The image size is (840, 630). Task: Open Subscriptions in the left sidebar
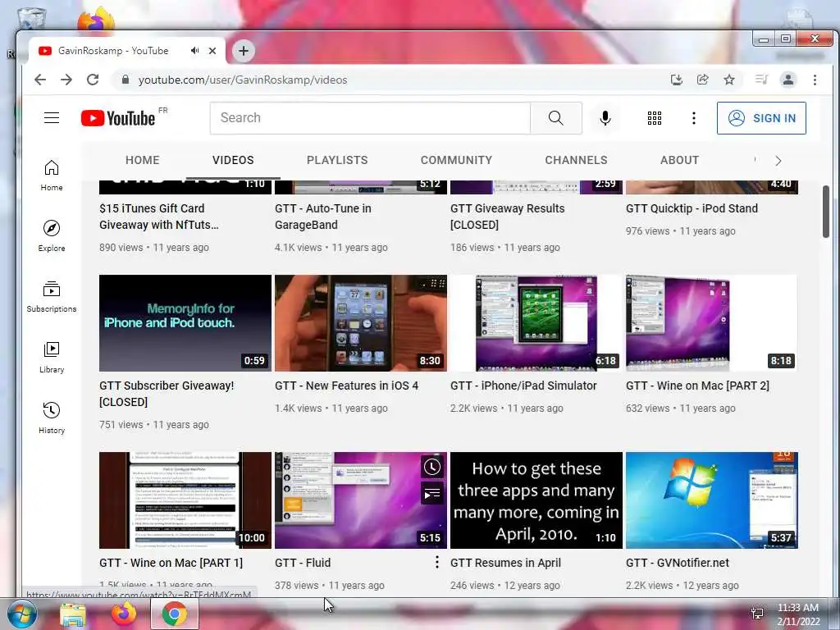(x=52, y=297)
